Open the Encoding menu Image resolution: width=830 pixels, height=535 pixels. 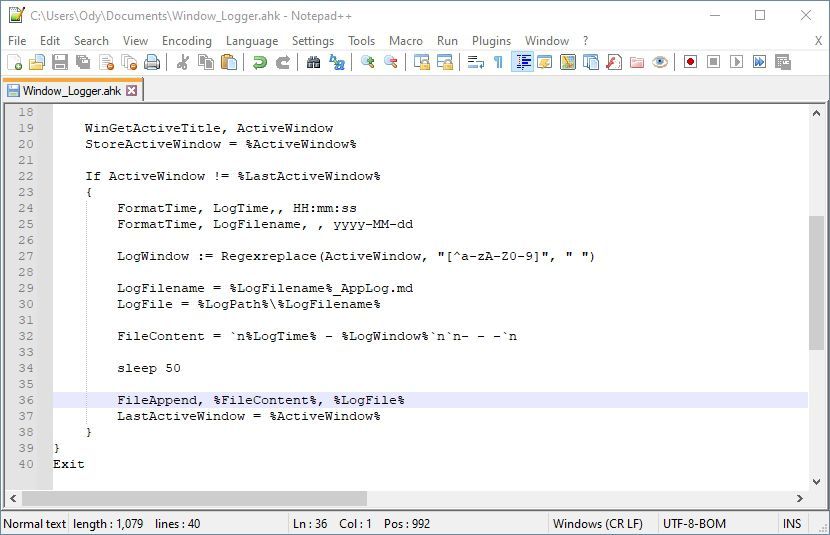click(186, 41)
